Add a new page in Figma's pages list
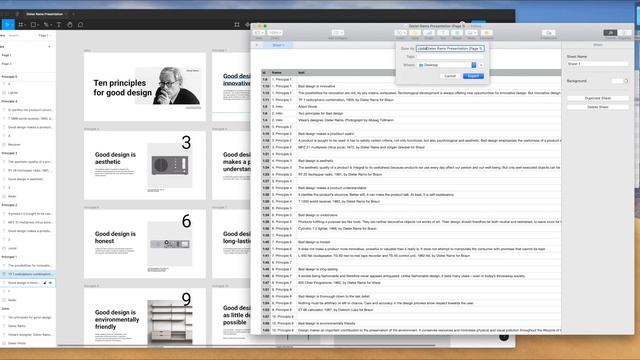Viewport: 640px width, 360px height. tap(49, 47)
